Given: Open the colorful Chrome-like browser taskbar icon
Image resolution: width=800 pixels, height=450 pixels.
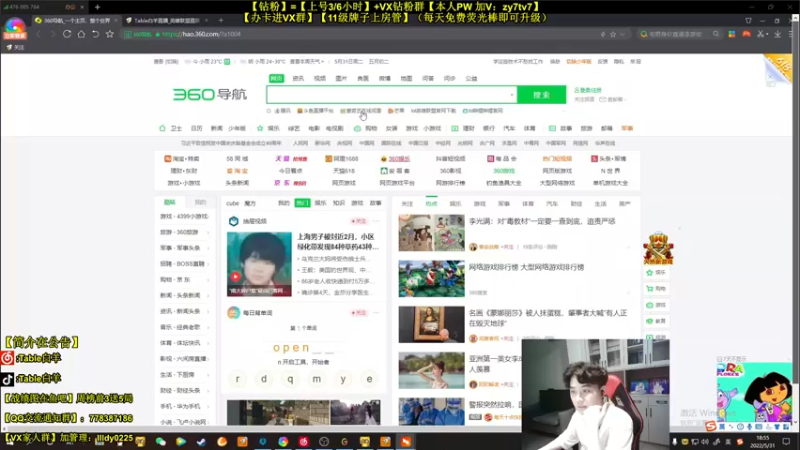Looking at the screenshot, I should tap(283, 441).
